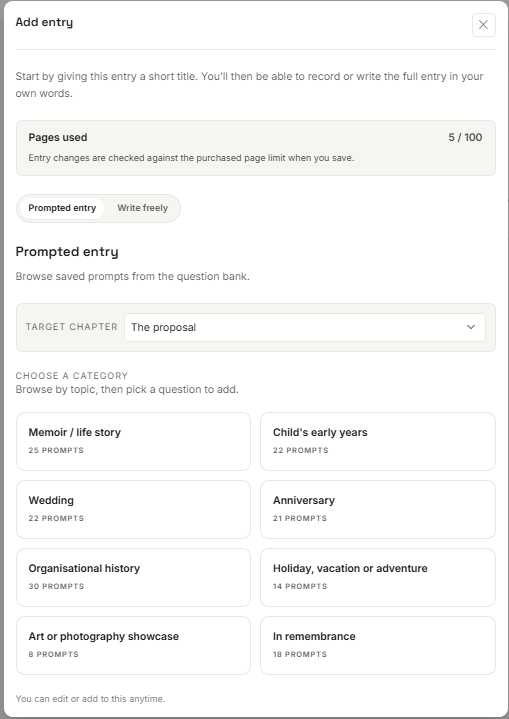Click 'The proposal' selected chapter text

coord(163,327)
